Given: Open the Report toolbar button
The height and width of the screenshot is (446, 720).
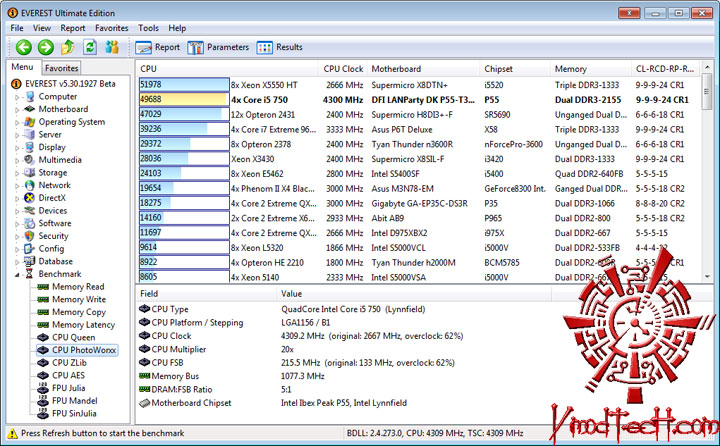Looking at the screenshot, I should (x=157, y=47).
